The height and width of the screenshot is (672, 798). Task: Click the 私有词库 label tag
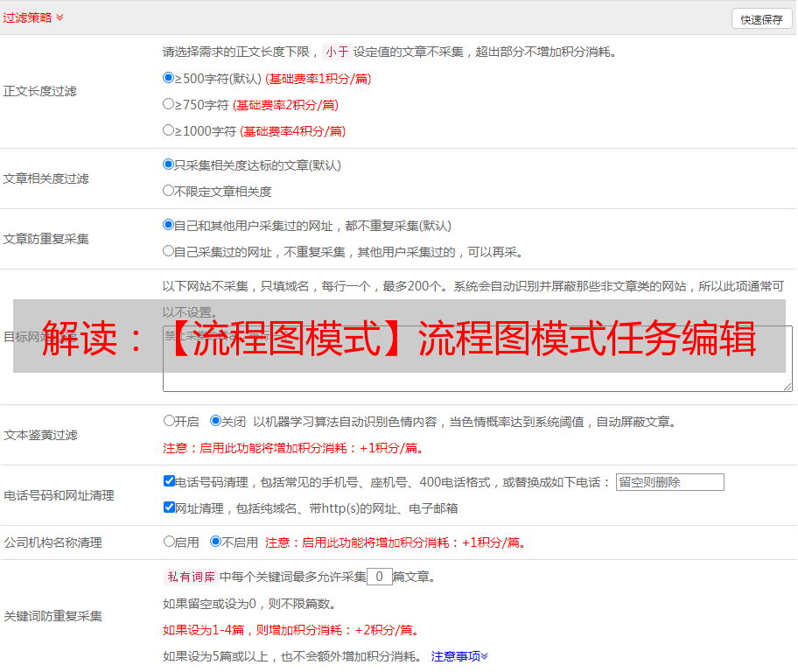pyautogui.click(x=189, y=577)
